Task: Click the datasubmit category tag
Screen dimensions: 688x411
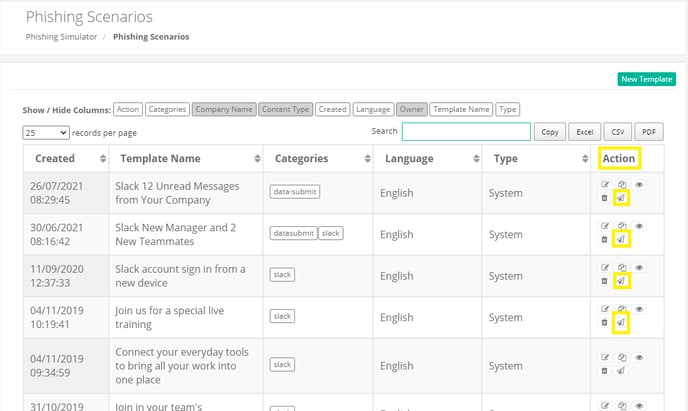Action: click(294, 233)
